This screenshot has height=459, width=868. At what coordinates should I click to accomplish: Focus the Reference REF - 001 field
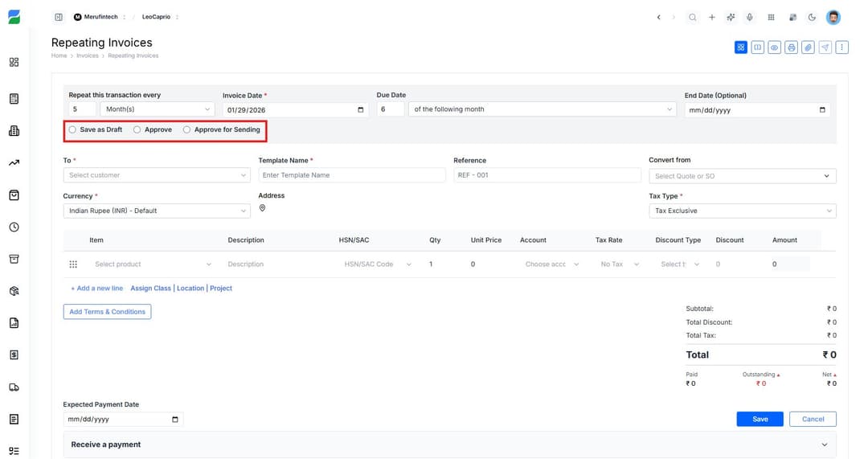coord(547,175)
